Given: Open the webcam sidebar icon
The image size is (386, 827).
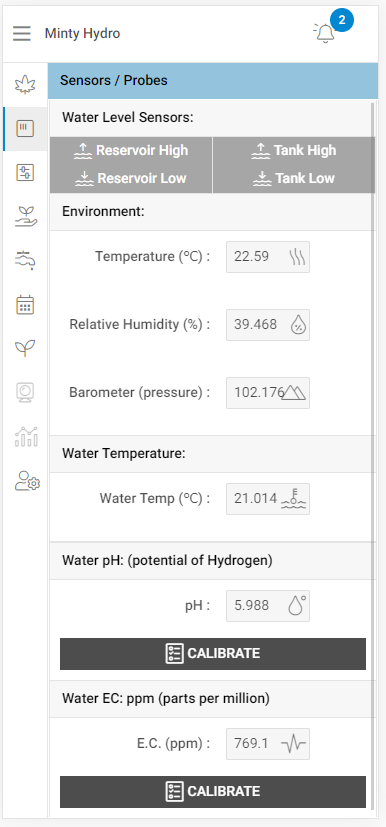Looking at the screenshot, I should [25, 392].
